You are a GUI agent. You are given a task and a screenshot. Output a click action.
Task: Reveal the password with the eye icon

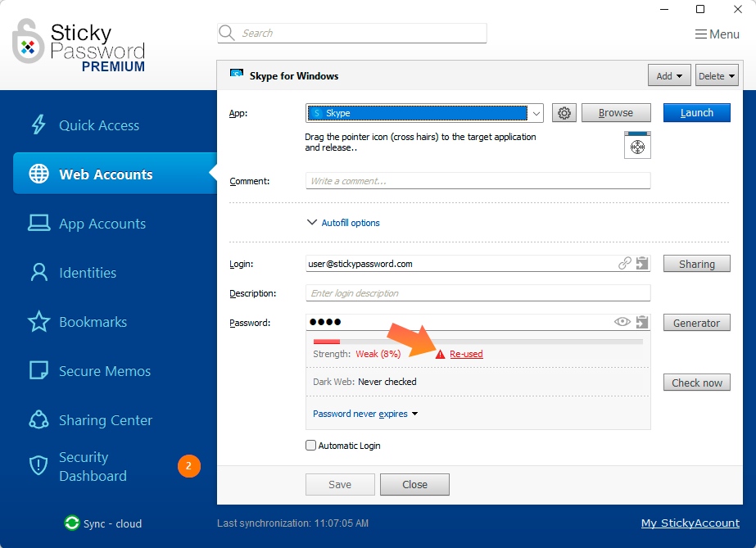(622, 321)
